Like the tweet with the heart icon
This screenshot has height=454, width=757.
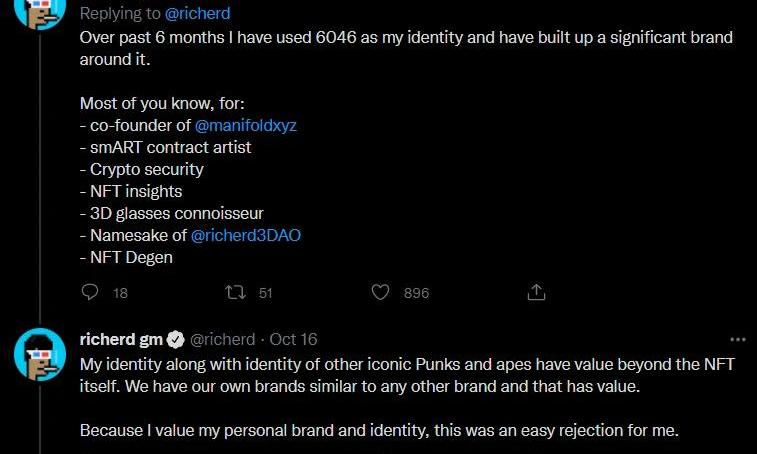(x=380, y=292)
